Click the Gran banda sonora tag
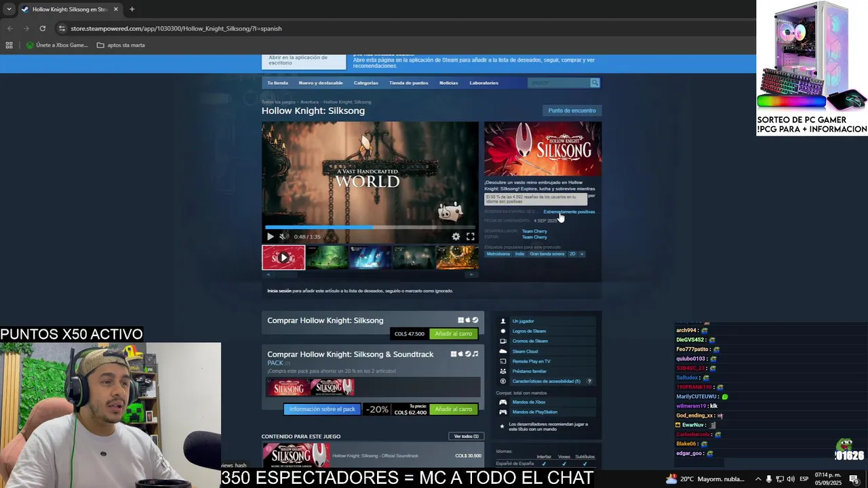Viewport: 868px width, 488px height. pyautogui.click(x=547, y=254)
